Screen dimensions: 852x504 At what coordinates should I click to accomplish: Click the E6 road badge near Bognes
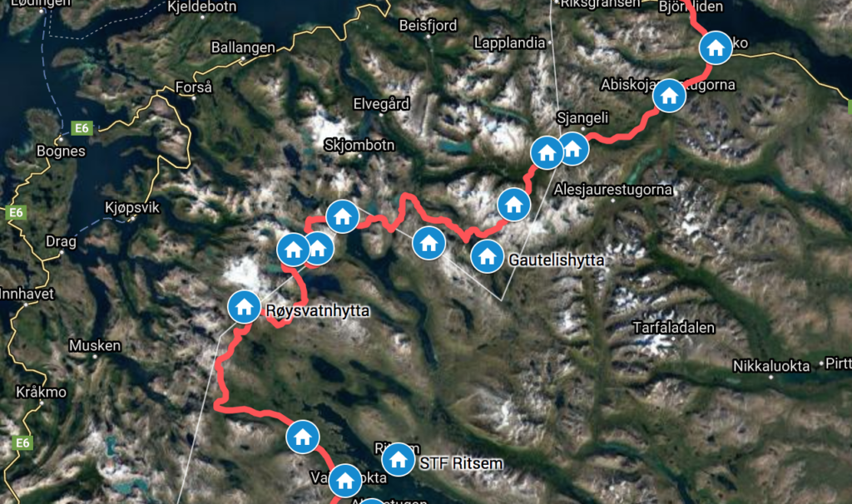pos(82,128)
